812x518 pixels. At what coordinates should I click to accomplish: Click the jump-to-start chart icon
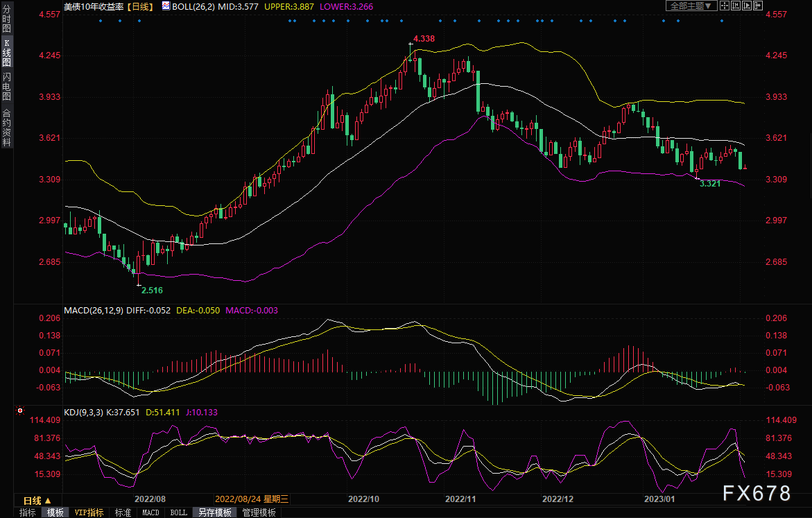click(x=735, y=6)
